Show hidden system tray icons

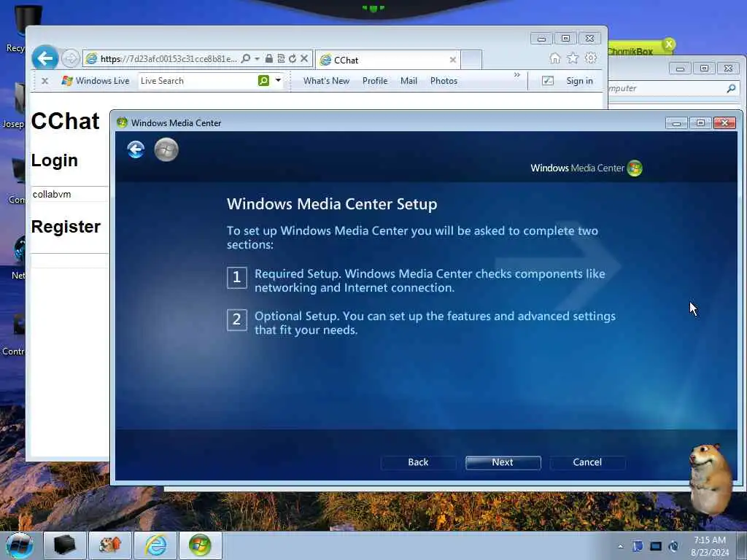(x=620, y=546)
